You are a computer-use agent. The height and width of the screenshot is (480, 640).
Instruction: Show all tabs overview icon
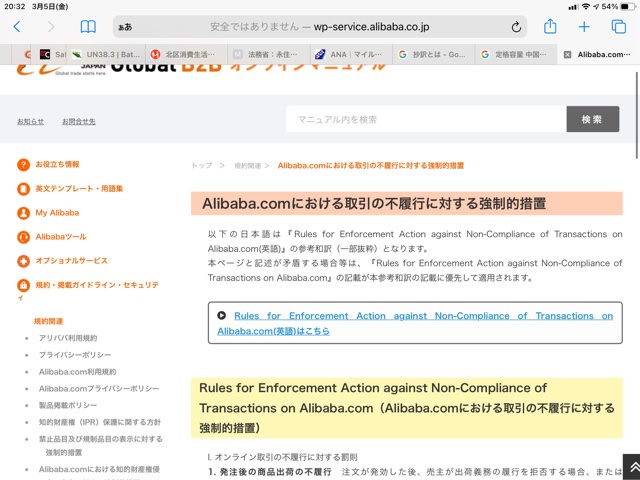pos(618,27)
